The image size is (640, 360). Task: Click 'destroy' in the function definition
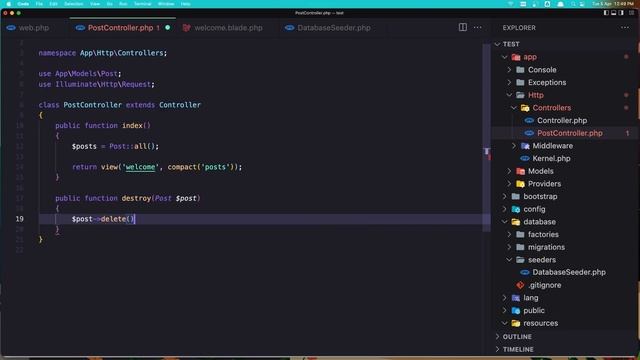(x=136, y=198)
